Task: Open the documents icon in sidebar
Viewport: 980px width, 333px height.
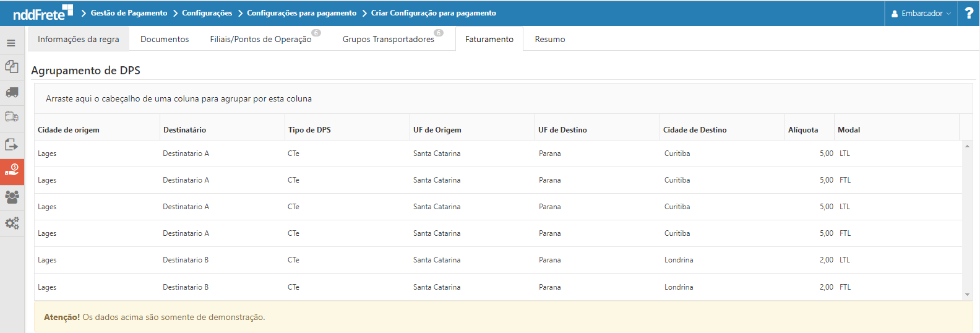Action: pos(12,66)
